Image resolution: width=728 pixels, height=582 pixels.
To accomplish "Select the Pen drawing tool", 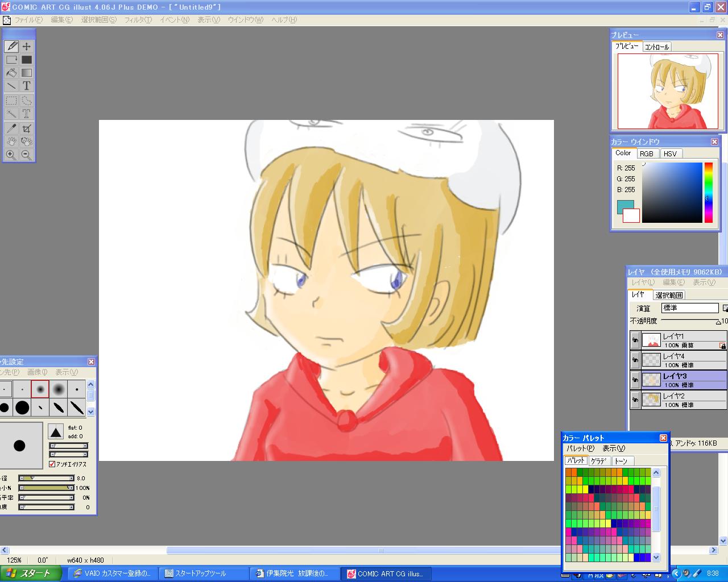I will (x=11, y=47).
